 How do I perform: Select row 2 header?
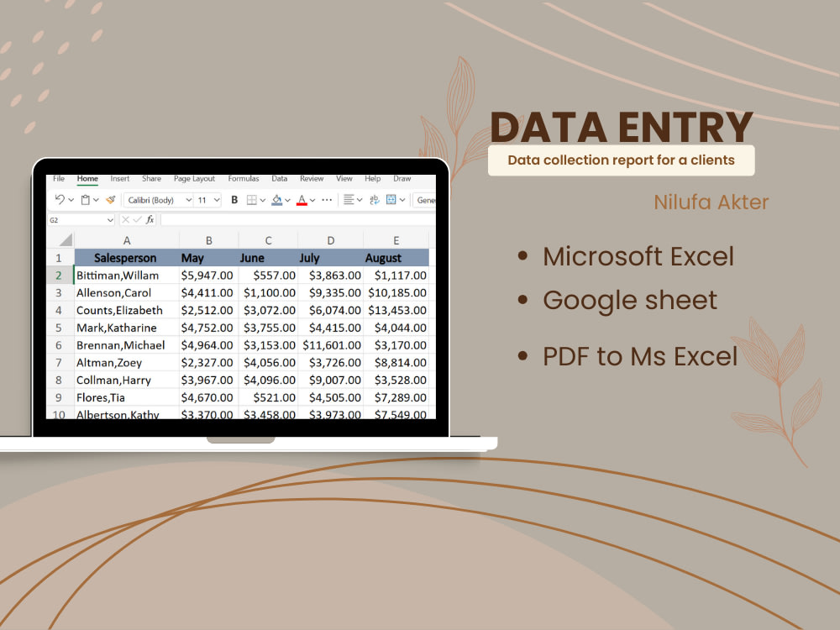tap(59, 276)
